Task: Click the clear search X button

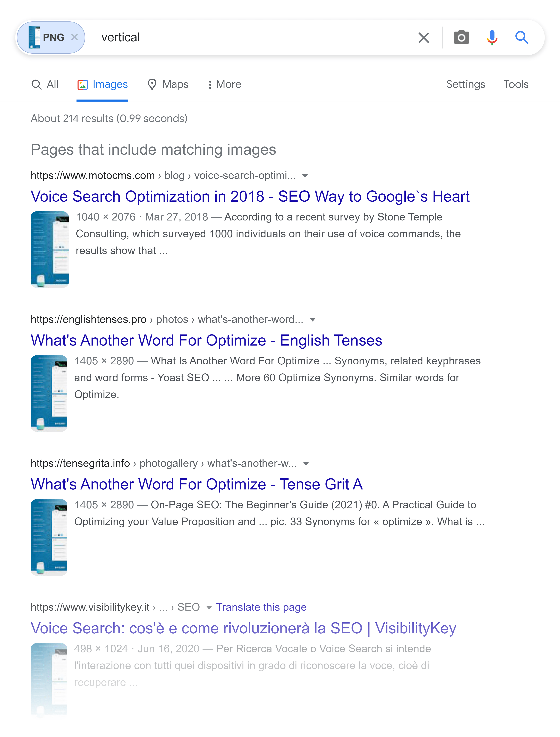Action: [423, 37]
